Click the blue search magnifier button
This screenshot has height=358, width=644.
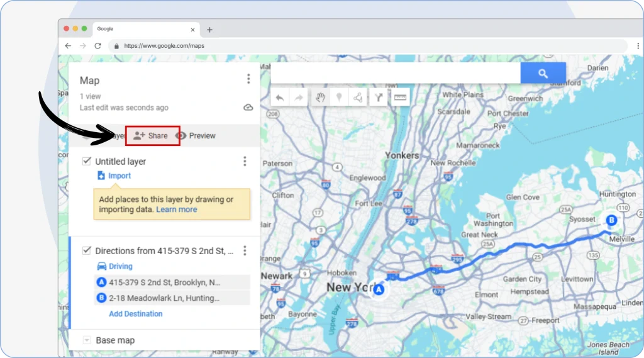[x=543, y=73]
